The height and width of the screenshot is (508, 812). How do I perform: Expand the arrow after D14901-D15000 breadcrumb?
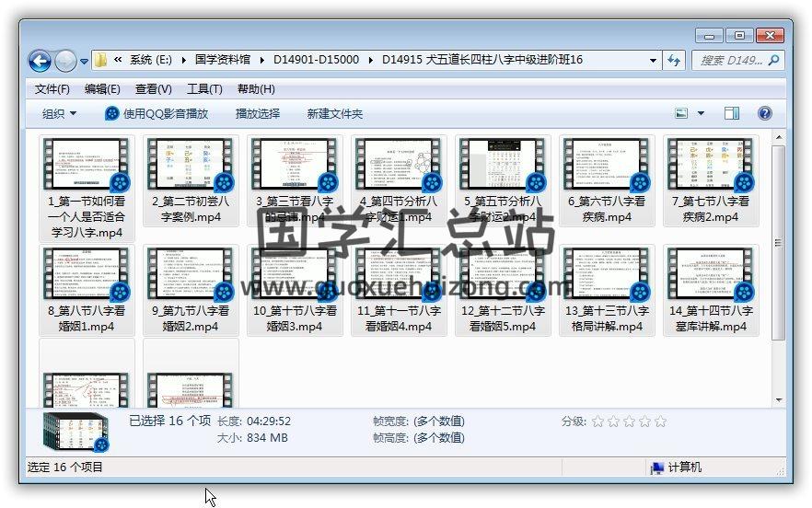(x=371, y=60)
